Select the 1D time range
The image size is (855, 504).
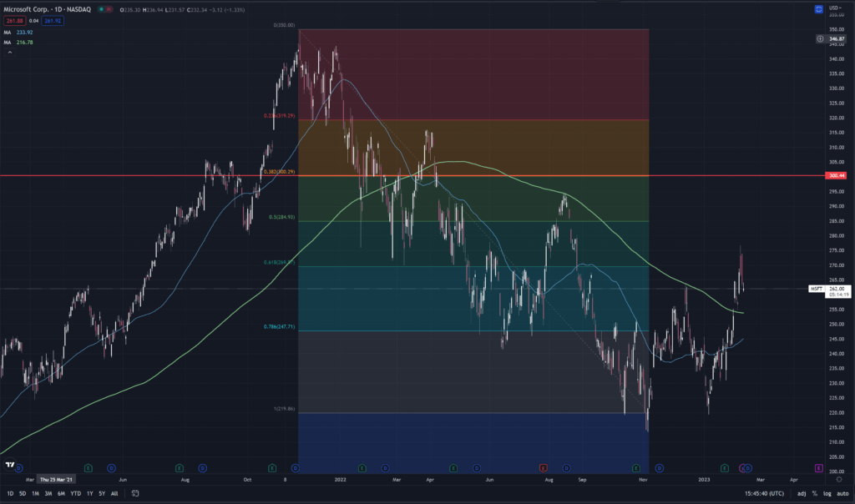point(10,494)
